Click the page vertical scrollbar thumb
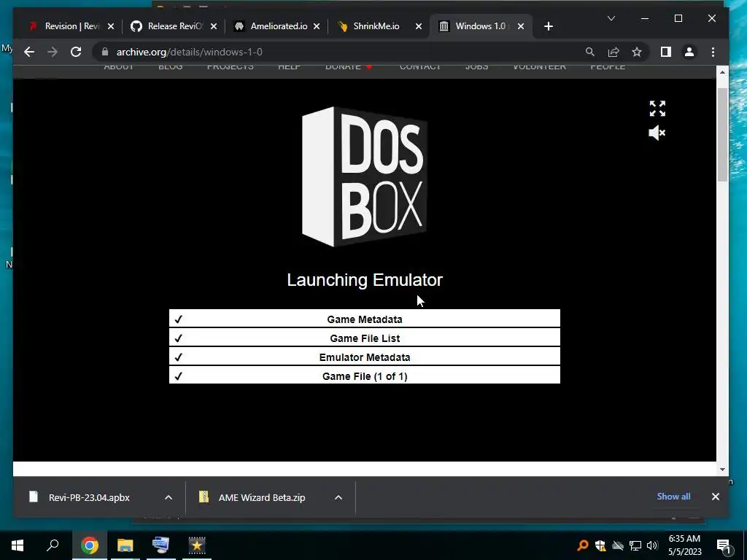Viewport: 747px width, 560px height. coord(722,134)
